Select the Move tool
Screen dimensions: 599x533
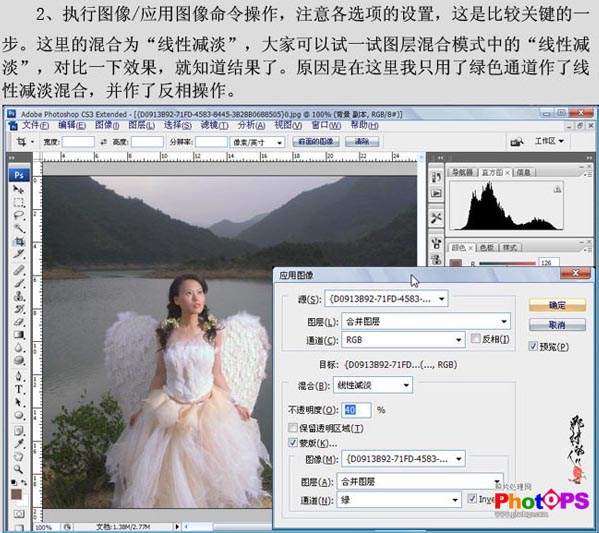coord(18,189)
